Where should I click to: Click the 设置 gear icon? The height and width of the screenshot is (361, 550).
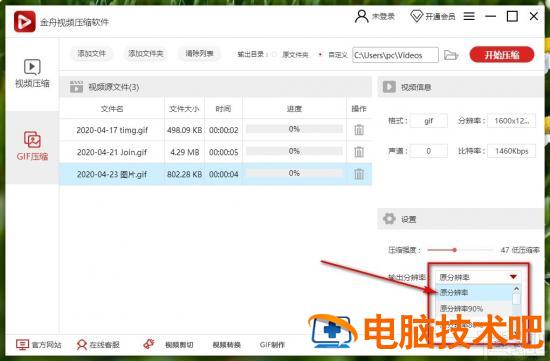click(x=389, y=219)
